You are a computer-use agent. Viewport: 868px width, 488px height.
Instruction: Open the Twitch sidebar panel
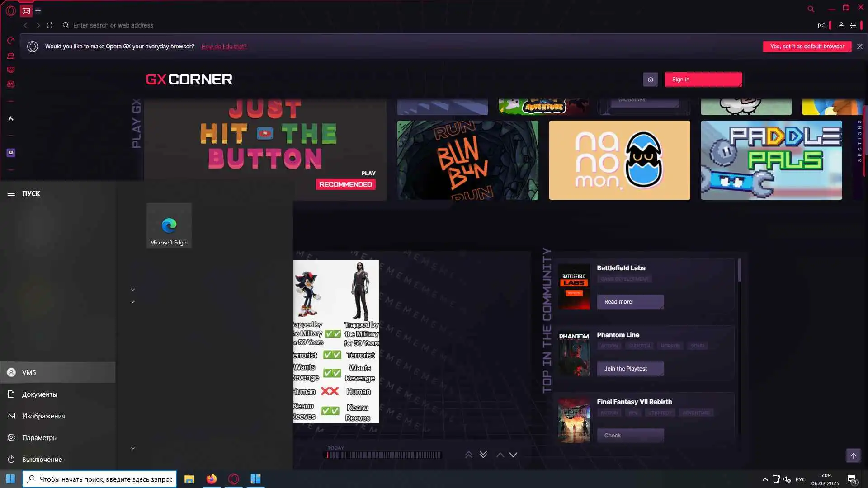[11, 153]
